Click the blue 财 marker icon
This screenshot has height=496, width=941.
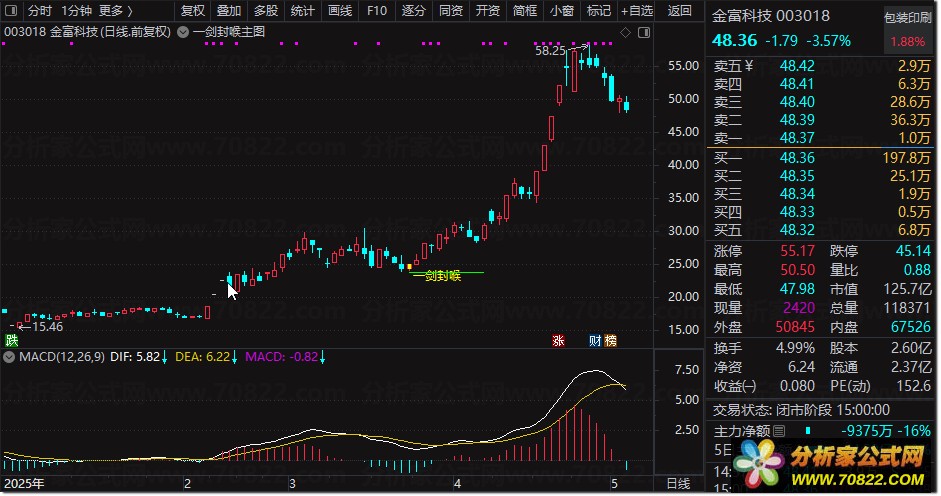pos(595,340)
